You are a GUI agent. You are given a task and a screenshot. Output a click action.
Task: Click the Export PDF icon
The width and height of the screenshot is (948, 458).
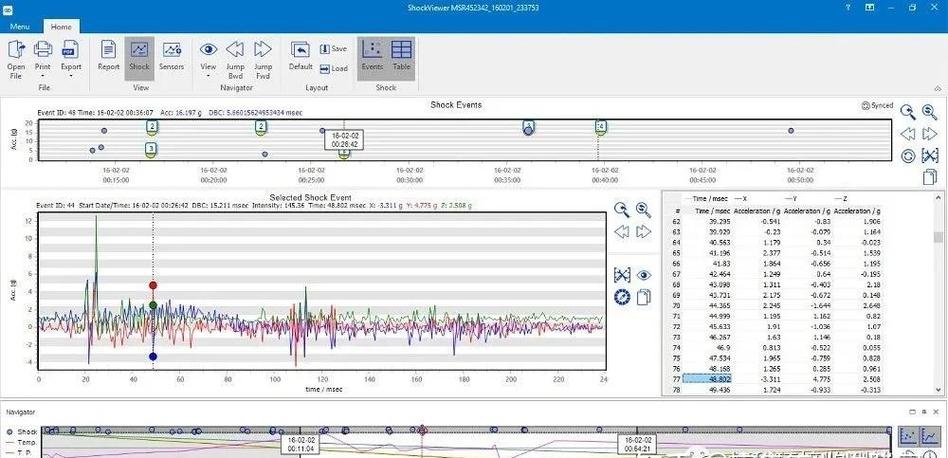pyautogui.click(x=71, y=50)
